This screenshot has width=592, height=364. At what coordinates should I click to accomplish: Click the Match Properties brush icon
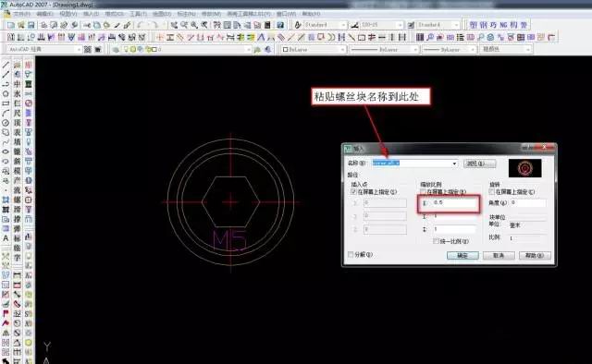(128, 25)
